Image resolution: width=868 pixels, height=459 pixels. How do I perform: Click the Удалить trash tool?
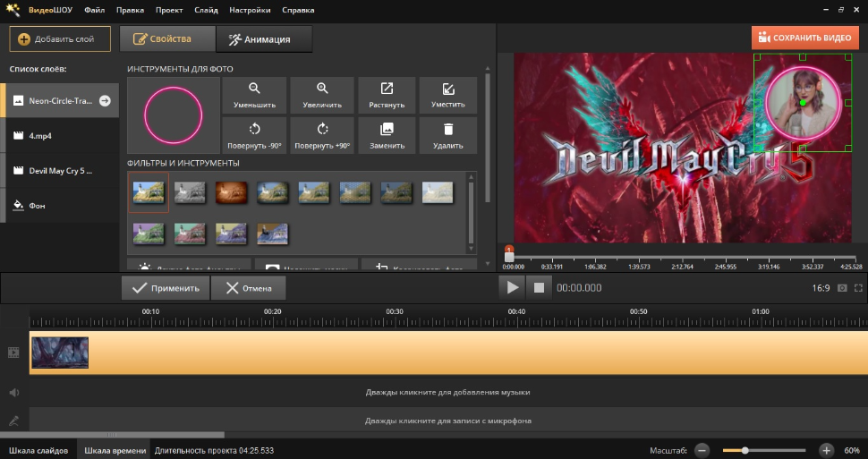click(x=447, y=136)
